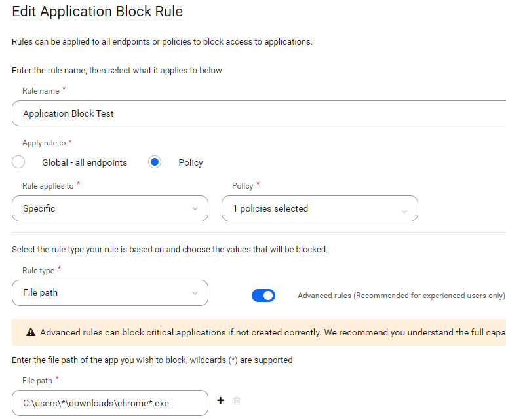Viewport: 506px width, 420px height.
Task: Select the advanced rules warning triangle icon
Action: tap(31, 332)
